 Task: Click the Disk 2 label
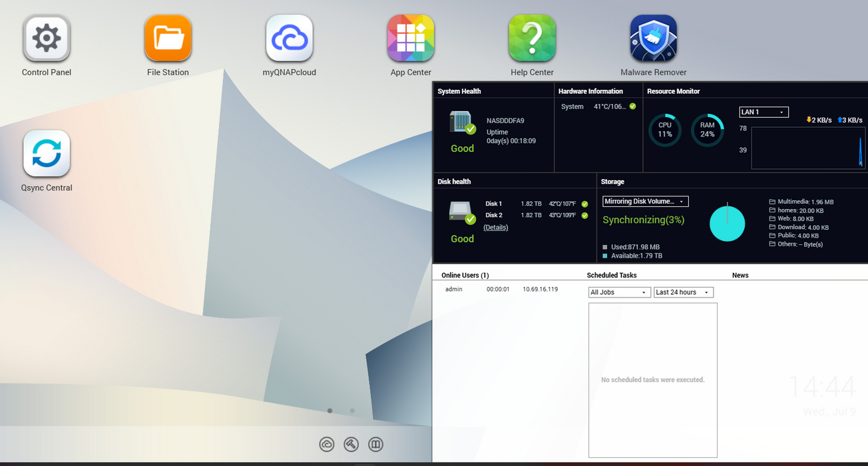point(494,216)
